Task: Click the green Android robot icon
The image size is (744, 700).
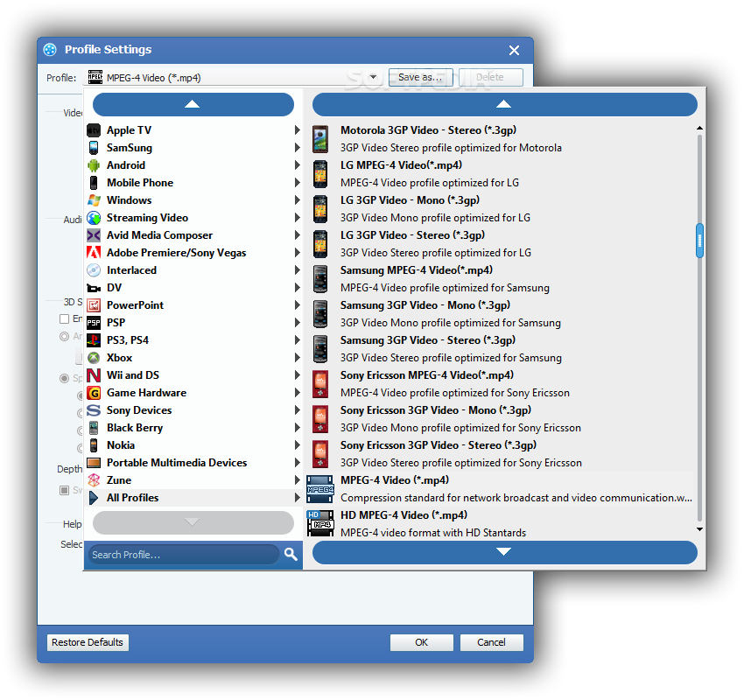Action: 94,165
